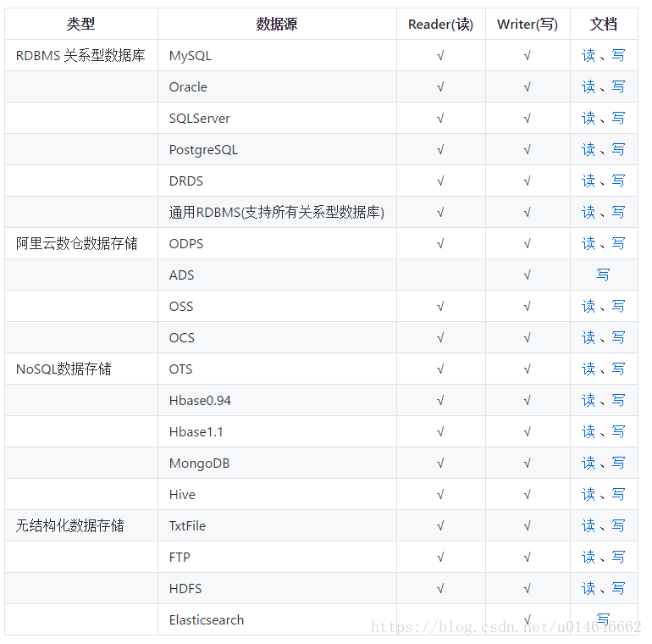The width and height of the screenshot is (652, 644).
Task: Open the DRDS write (写) doc link
Action: [618, 180]
